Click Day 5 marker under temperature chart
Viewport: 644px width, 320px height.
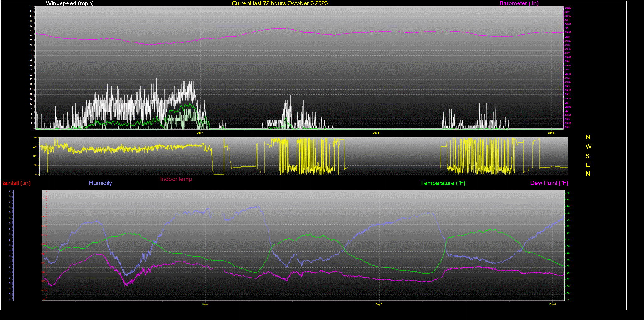coord(379,305)
